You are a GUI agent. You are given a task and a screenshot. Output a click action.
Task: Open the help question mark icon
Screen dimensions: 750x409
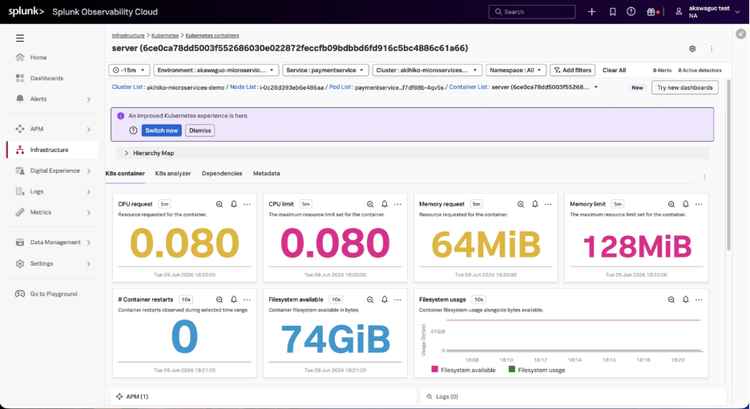coord(631,11)
